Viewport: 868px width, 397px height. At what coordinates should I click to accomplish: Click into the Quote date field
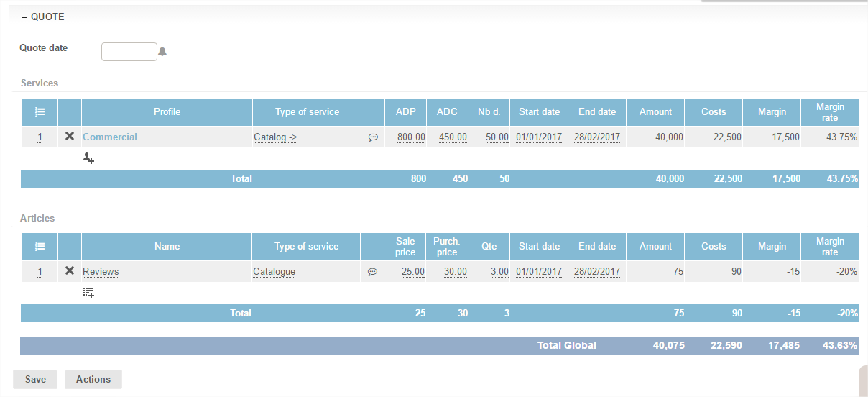pyautogui.click(x=129, y=52)
